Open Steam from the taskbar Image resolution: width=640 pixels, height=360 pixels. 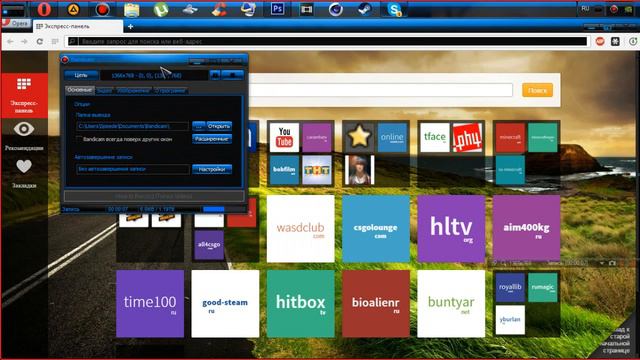click(x=364, y=9)
